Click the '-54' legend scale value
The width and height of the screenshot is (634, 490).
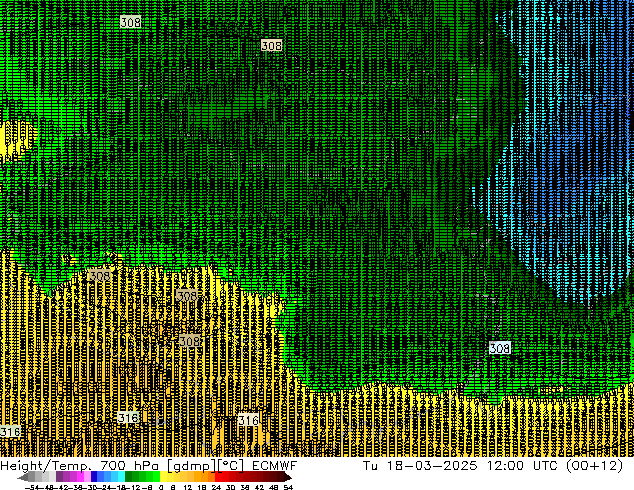[x=32, y=488]
